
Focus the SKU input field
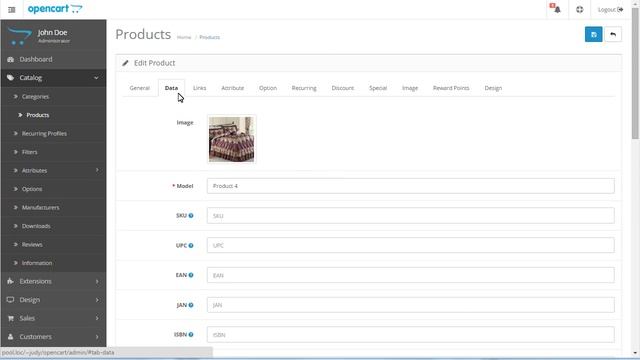click(x=411, y=216)
